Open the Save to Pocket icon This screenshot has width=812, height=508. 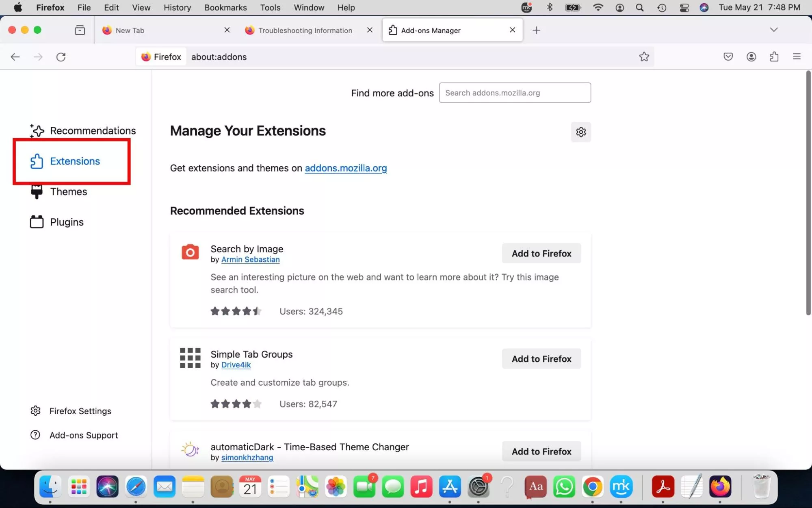click(x=728, y=57)
